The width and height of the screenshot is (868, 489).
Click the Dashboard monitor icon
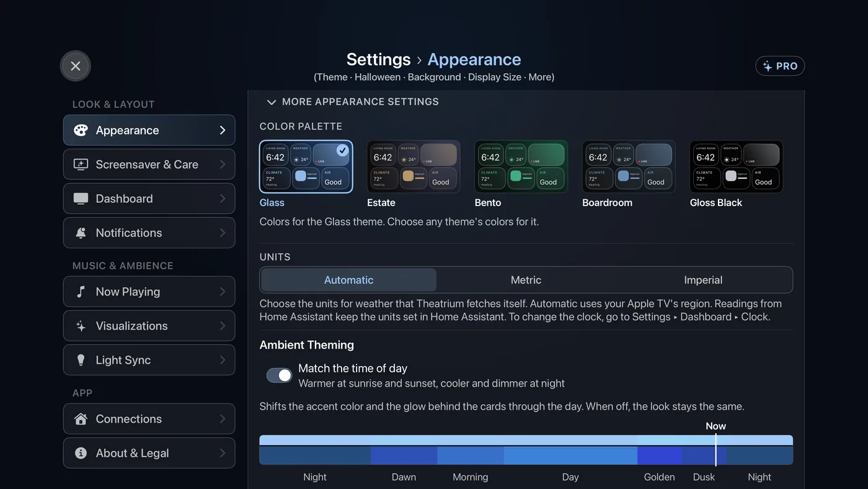coord(81,199)
